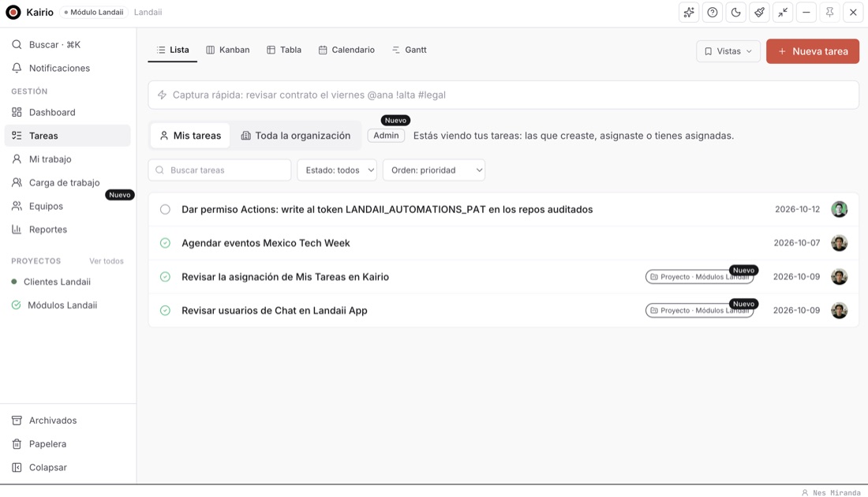Open Mi trabajo in sidebar
The height and width of the screenshot is (497, 868).
(68, 159)
